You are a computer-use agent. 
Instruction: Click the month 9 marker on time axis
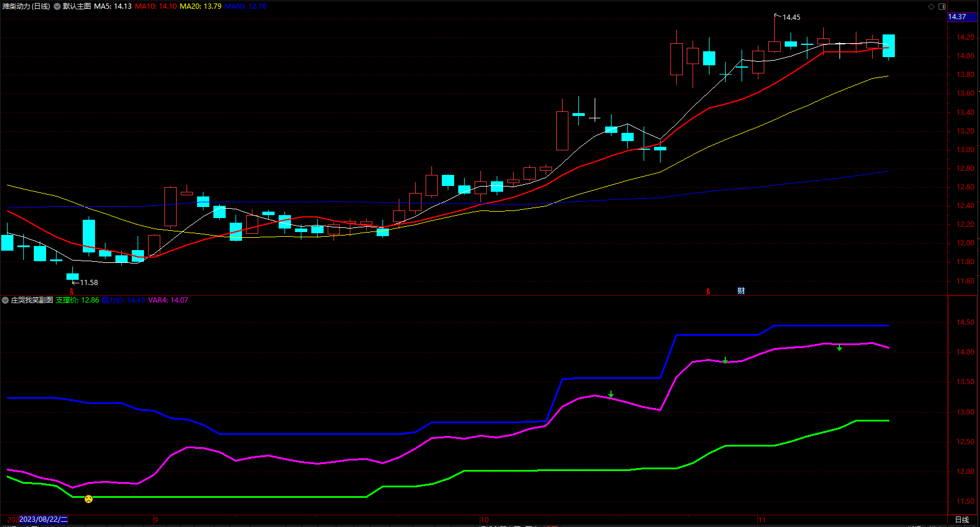click(156, 519)
